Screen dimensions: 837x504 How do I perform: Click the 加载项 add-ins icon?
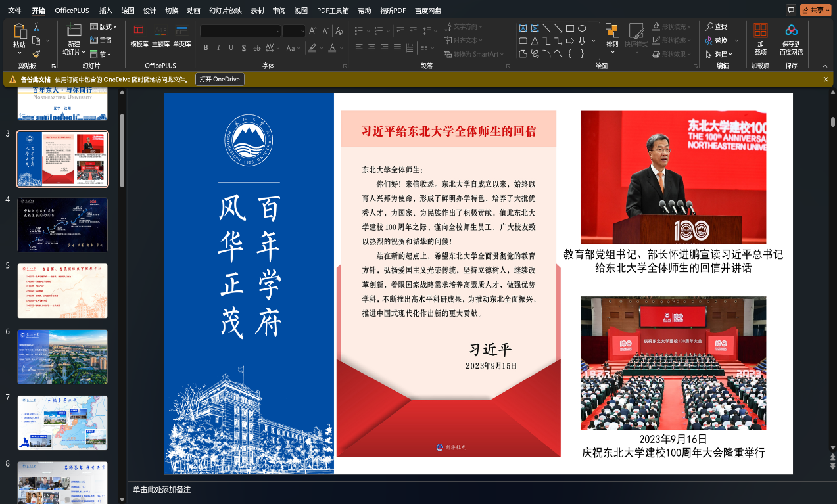click(760, 38)
